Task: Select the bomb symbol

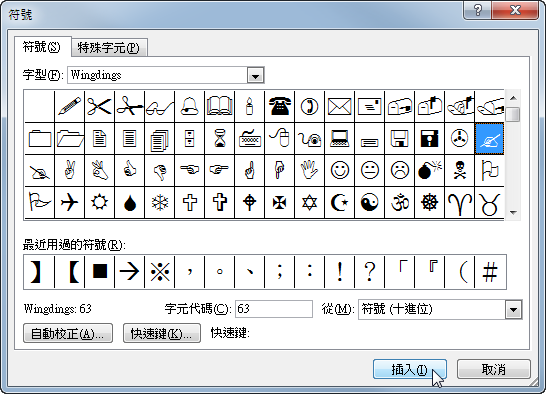Action: coord(429,170)
